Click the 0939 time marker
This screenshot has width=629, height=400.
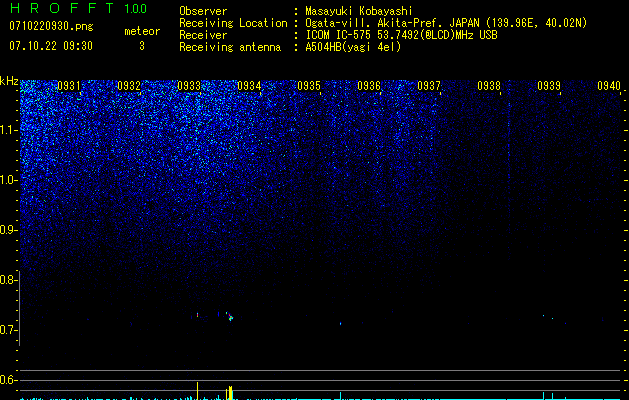(549, 86)
